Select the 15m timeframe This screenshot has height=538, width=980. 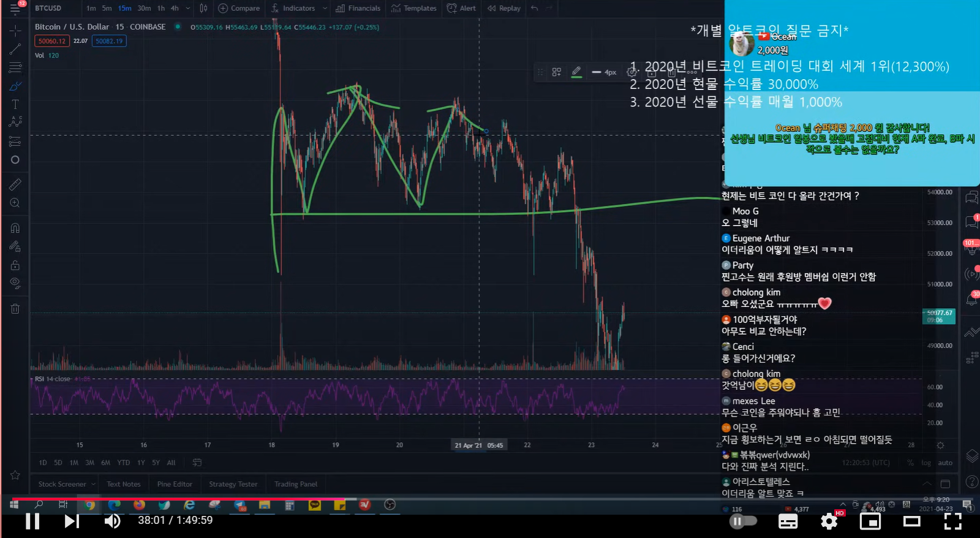[x=124, y=8]
